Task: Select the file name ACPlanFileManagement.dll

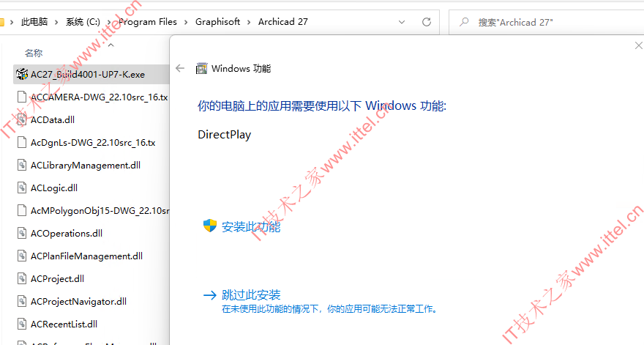Action: 86,256
